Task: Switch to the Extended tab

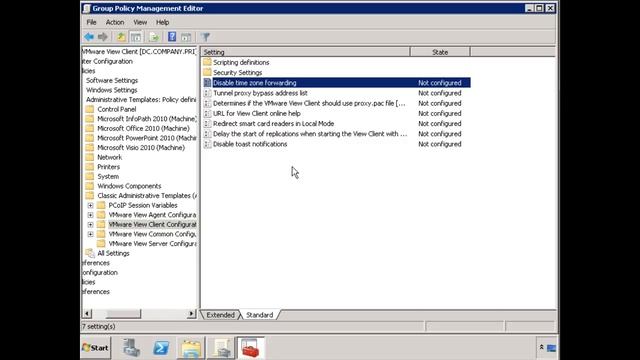Action: [220, 315]
